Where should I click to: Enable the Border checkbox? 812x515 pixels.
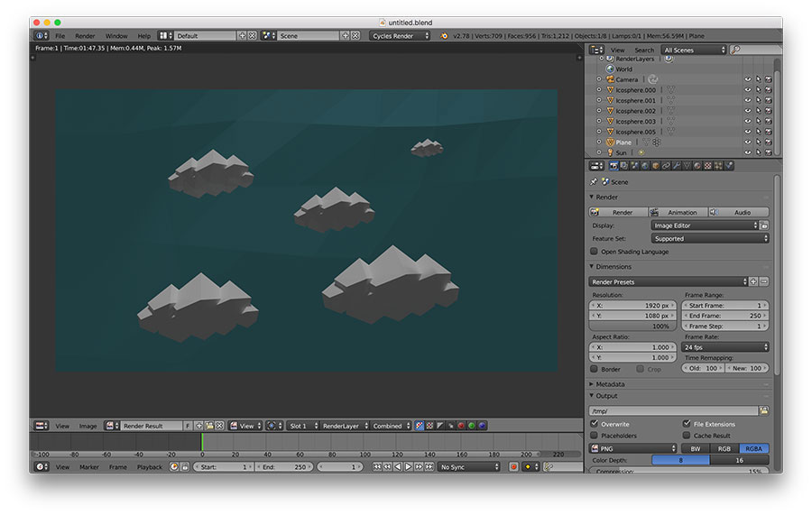click(x=594, y=369)
